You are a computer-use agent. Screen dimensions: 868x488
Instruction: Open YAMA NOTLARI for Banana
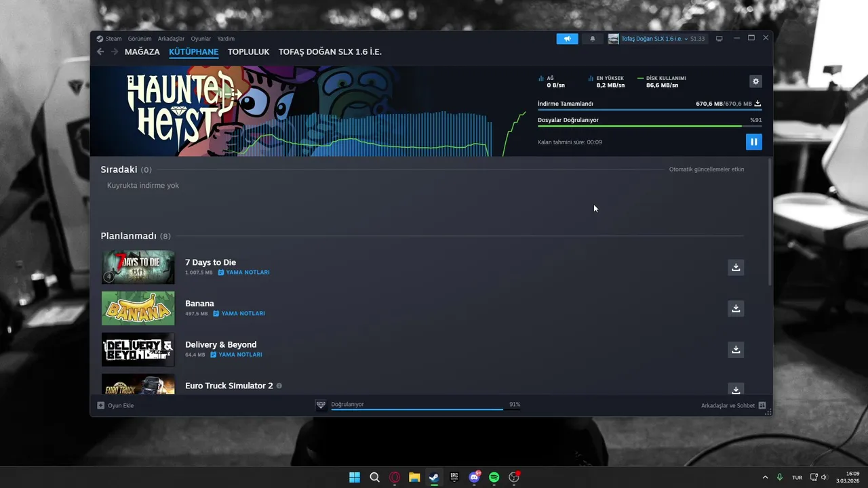239,314
